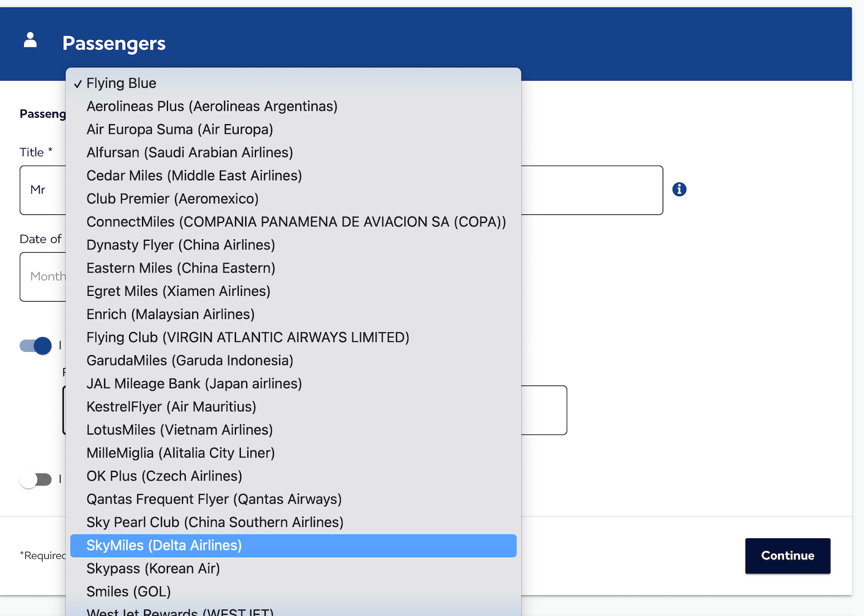Disable the enabled blue toggle switch
The width and height of the screenshot is (864, 616).
(35, 346)
